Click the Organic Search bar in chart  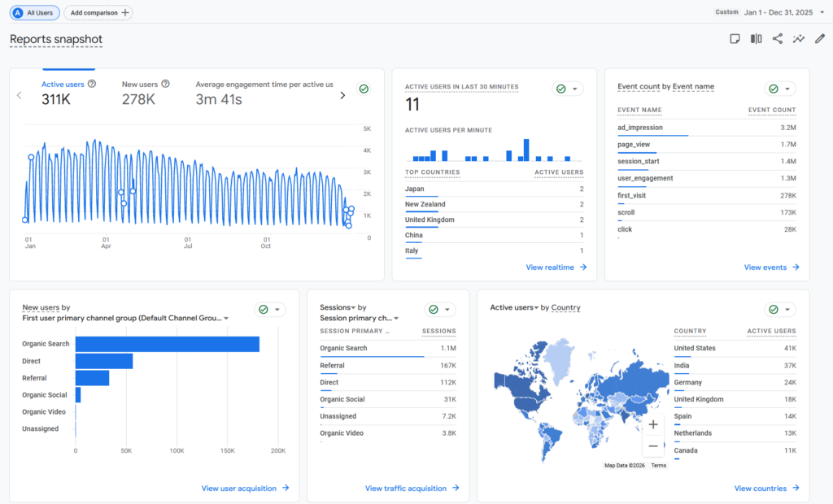coord(167,344)
